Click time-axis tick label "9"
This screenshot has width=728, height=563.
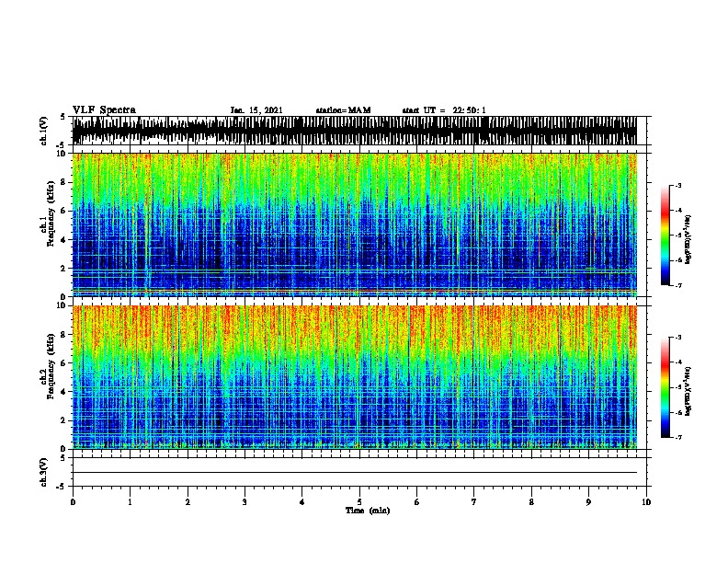click(x=588, y=501)
